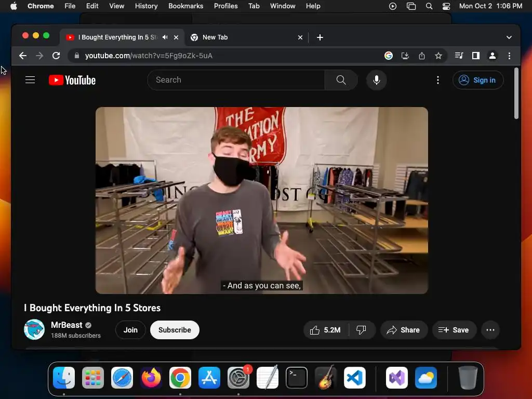This screenshot has width=532, height=399.
Task: Open the View menu
Action: pyautogui.click(x=117, y=6)
